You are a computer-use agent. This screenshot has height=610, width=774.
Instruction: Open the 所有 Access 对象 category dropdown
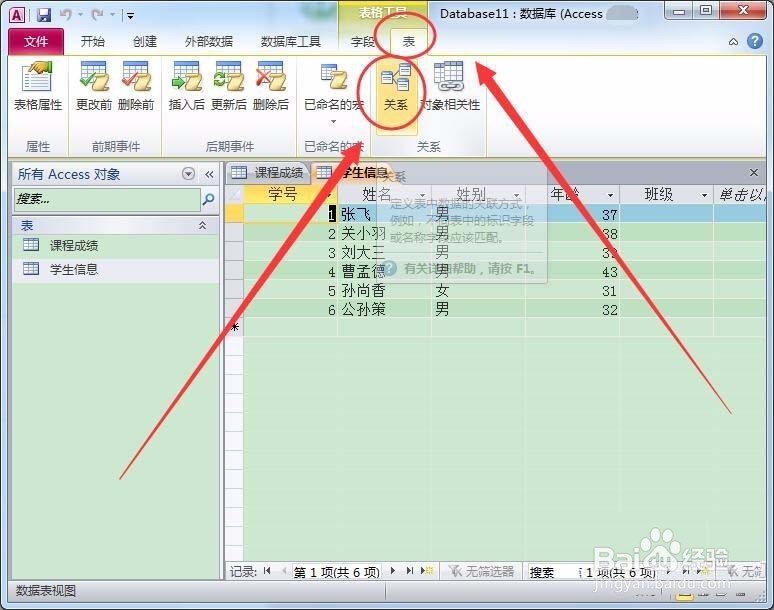coord(188,174)
